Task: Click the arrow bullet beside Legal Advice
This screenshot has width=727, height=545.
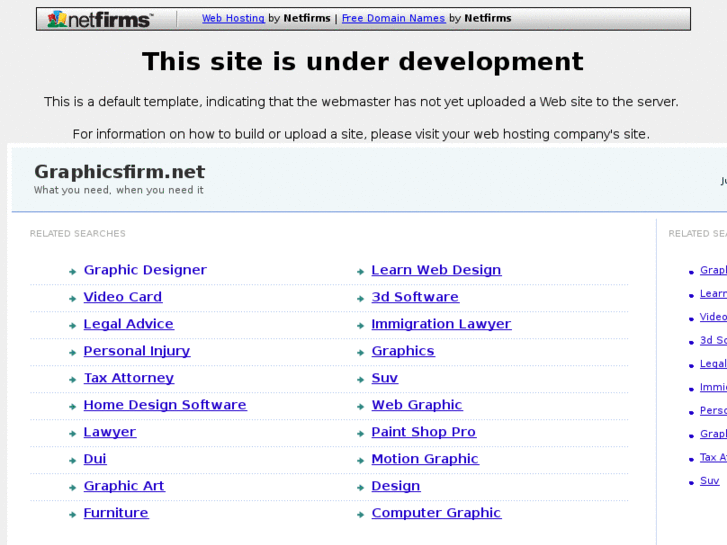Action: click(x=72, y=326)
